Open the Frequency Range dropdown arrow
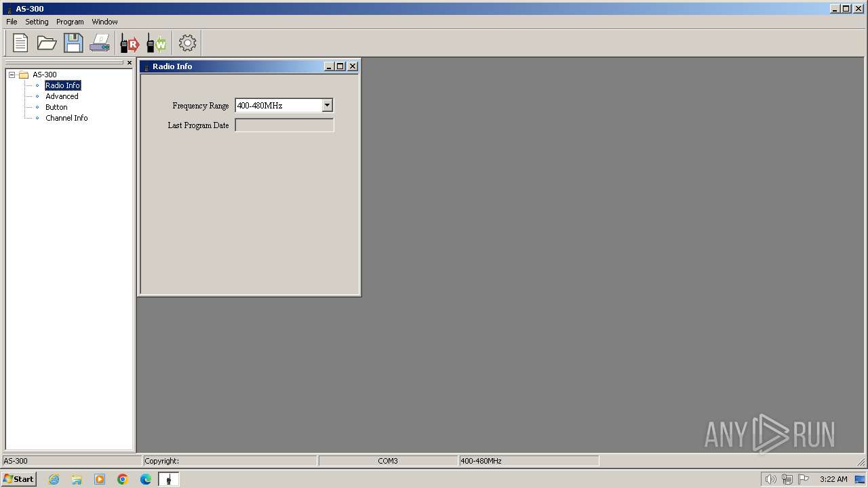Viewport: 868px width, 488px height. [x=327, y=105]
